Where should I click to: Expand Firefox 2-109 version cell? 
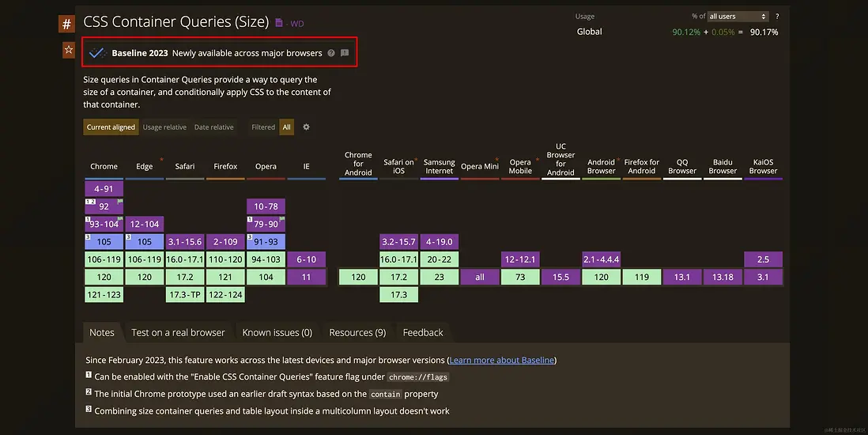pyautogui.click(x=225, y=242)
